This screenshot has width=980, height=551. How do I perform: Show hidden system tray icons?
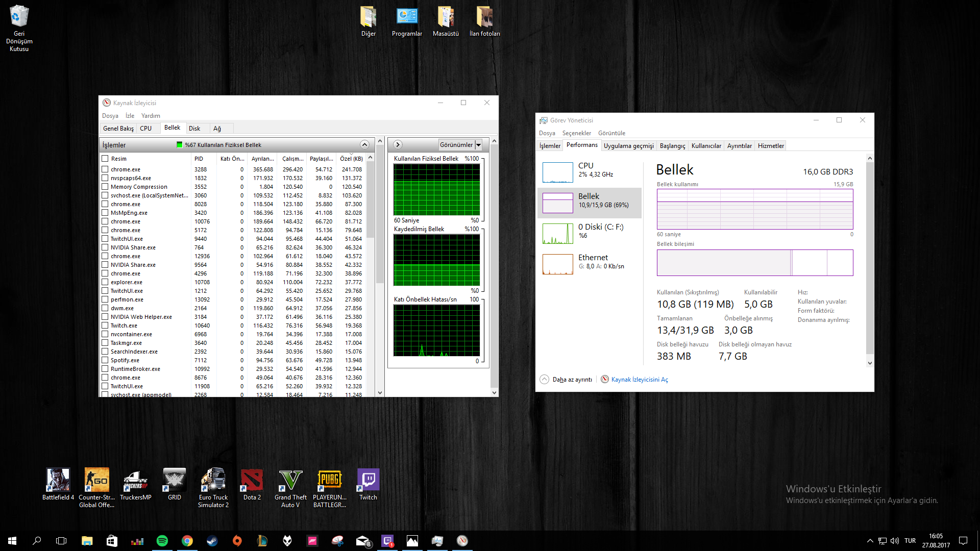pyautogui.click(x=870, y=541)
